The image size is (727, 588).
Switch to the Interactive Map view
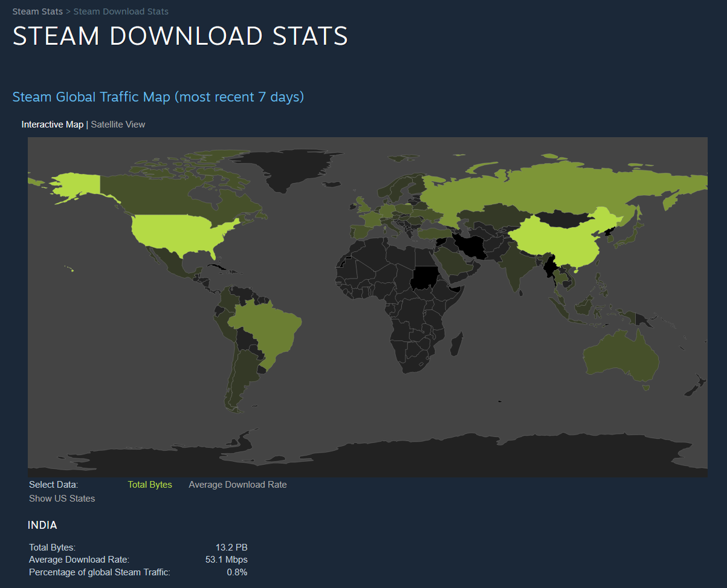(x=53, y=124)
